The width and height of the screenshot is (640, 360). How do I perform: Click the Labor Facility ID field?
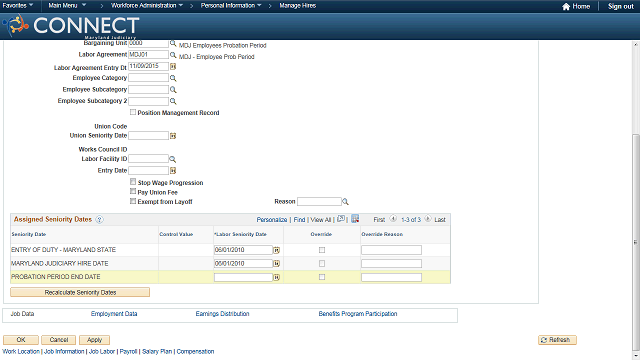[x=149, y=159]
